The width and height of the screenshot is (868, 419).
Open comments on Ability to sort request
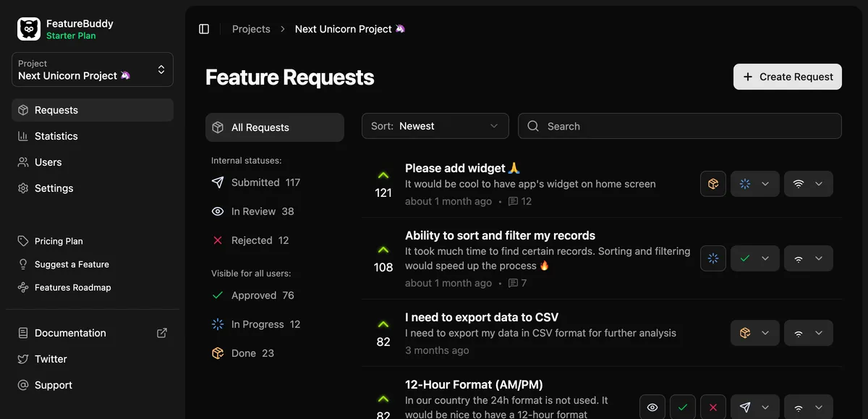517,283
